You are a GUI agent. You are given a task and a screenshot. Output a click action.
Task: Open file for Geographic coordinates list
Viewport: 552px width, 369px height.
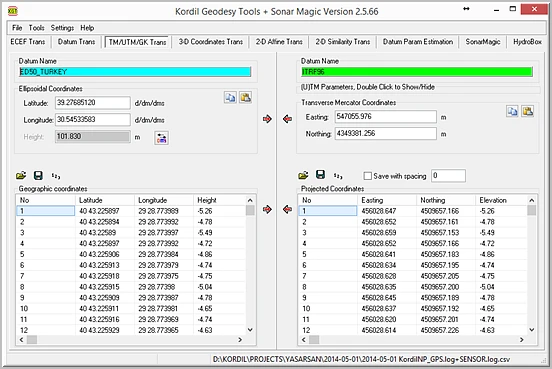(x=21, y=175)
